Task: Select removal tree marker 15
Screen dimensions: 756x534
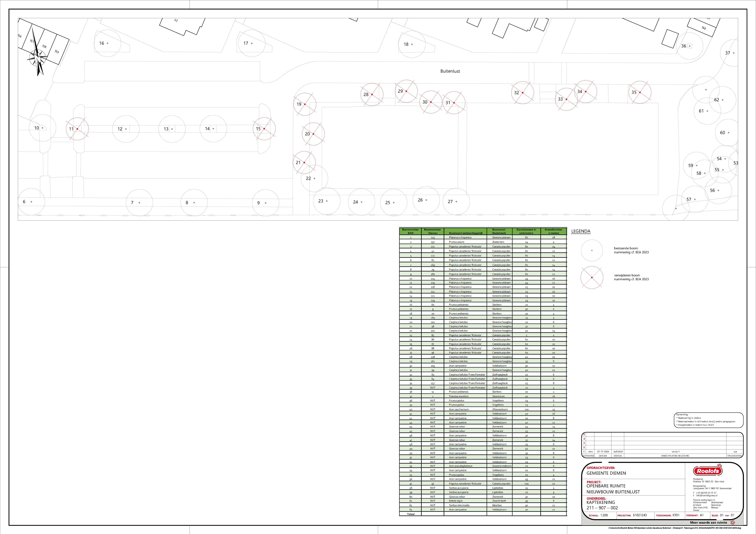Action: tap(264, 129)
